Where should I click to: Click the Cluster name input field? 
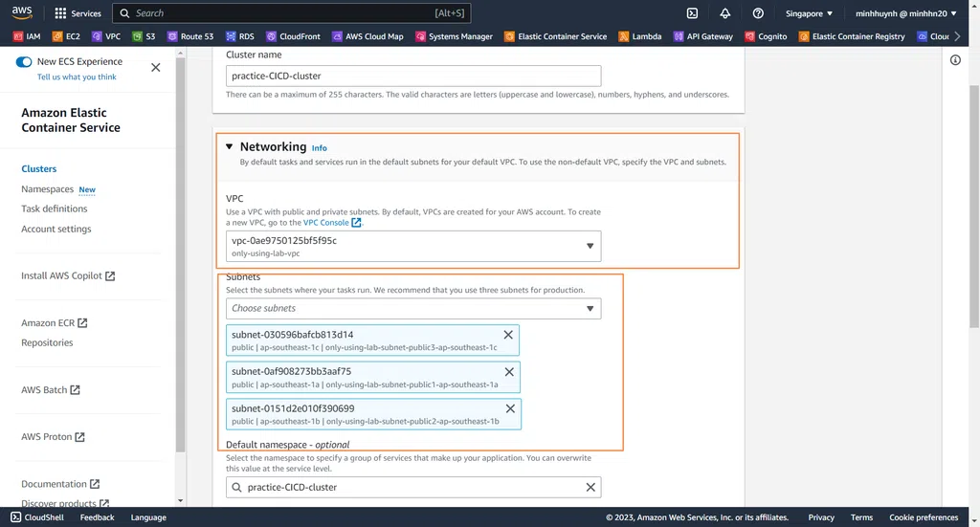point(413,77)
